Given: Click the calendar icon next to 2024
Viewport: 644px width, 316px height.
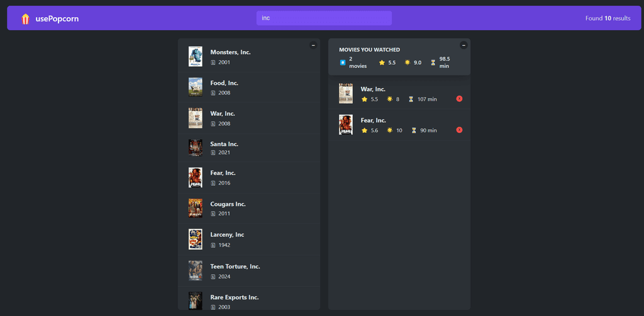Looking at the screenshot, I should pos(213,277).
